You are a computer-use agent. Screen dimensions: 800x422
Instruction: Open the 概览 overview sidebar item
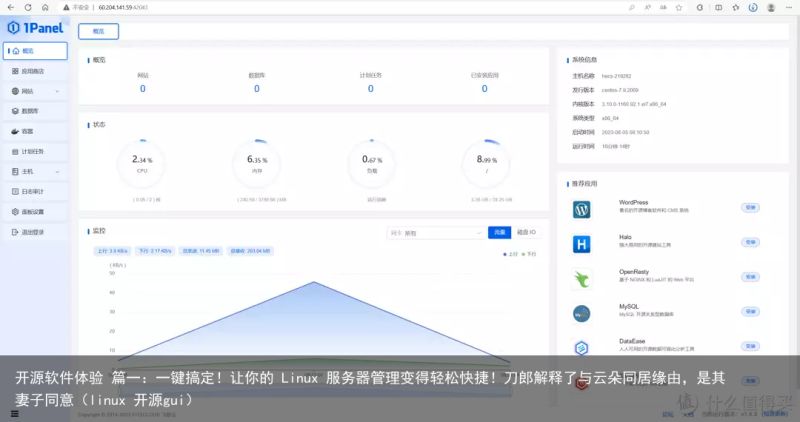(35, 51)
